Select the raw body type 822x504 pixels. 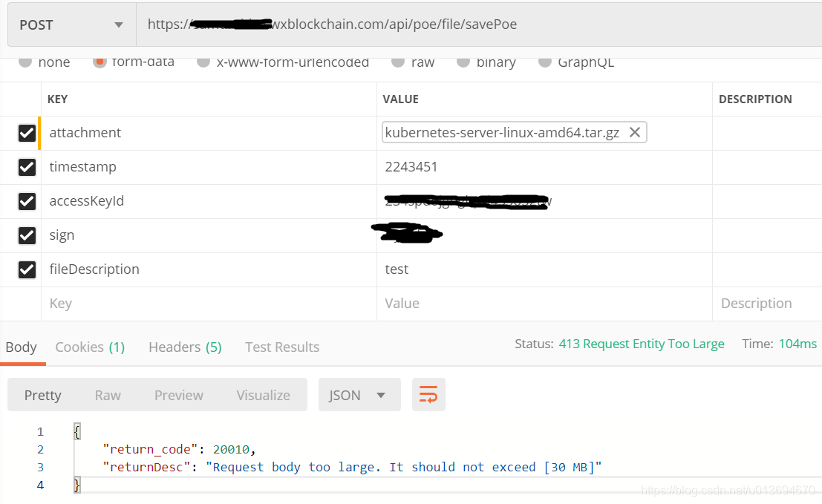(x=398, y=62)
